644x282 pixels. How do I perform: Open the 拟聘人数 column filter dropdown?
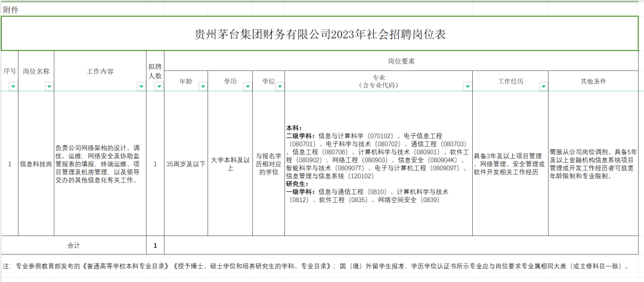[x=159, y=86]
